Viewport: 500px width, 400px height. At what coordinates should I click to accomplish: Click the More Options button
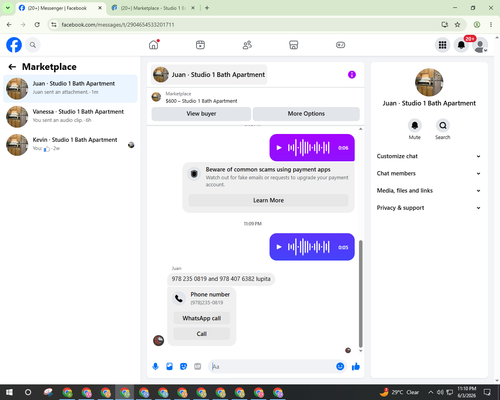[306, 114]
